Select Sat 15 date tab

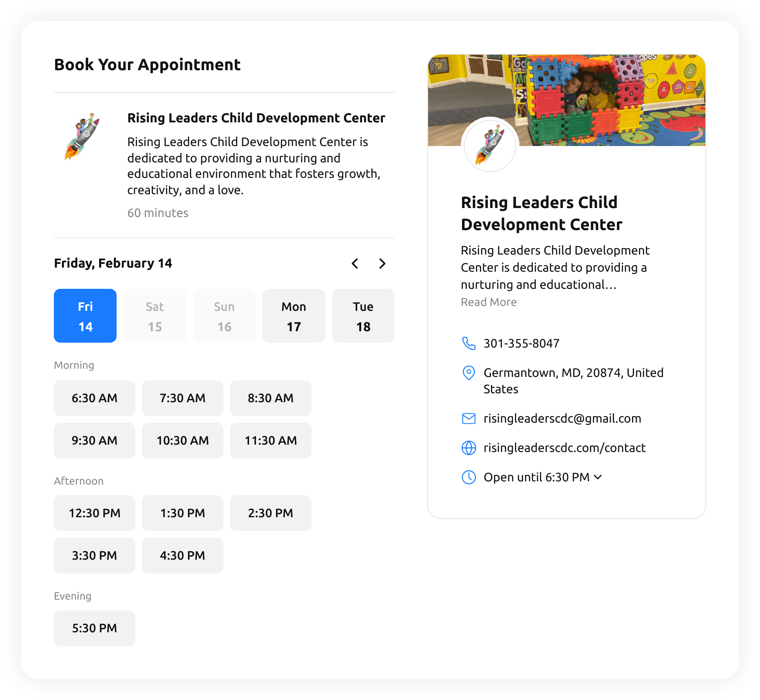click(155, 316)
